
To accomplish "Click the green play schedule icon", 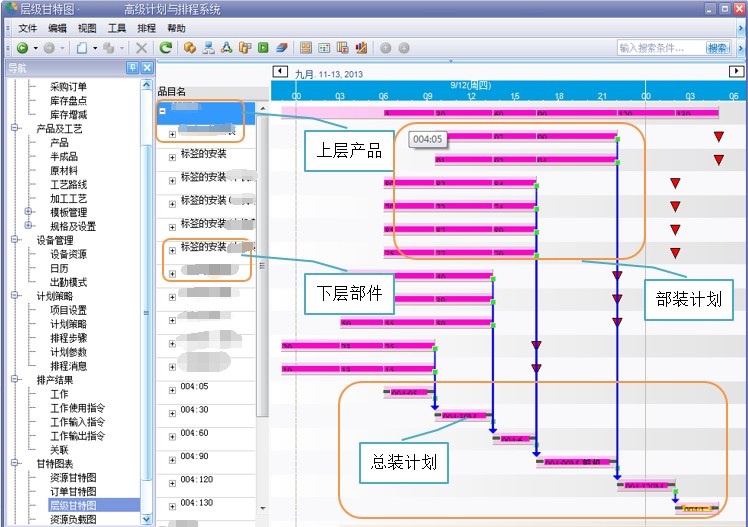I will [263, 48].
